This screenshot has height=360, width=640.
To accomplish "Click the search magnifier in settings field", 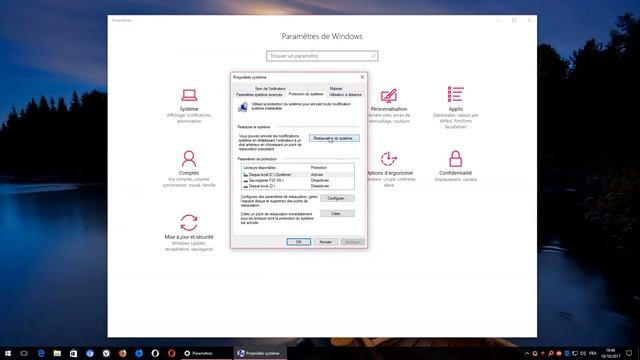I will [373, 56].
